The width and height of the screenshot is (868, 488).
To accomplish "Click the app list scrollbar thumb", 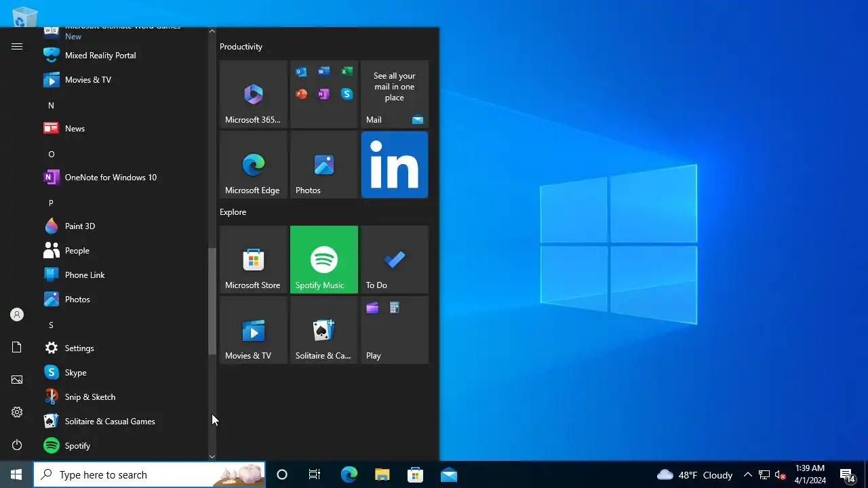I will pyautogui.click(x=212, y=301).
